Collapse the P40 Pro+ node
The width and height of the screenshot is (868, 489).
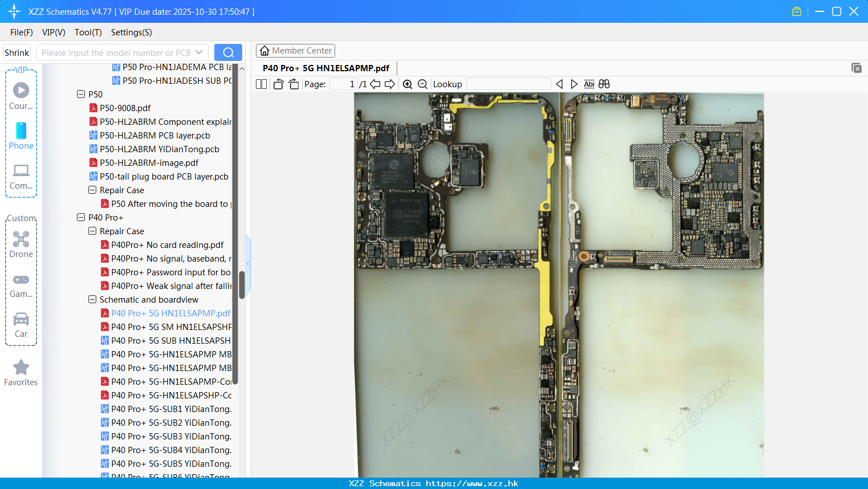[81, 217]
